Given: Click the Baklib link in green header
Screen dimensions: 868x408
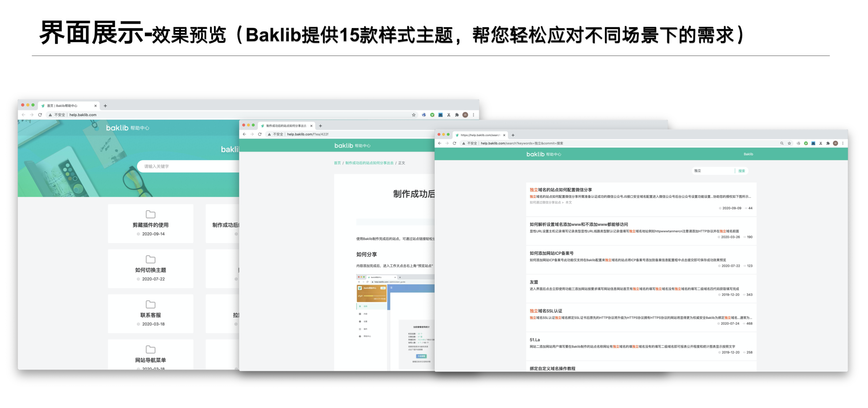Looking at the screenshot, I should (x=748, y=154).
